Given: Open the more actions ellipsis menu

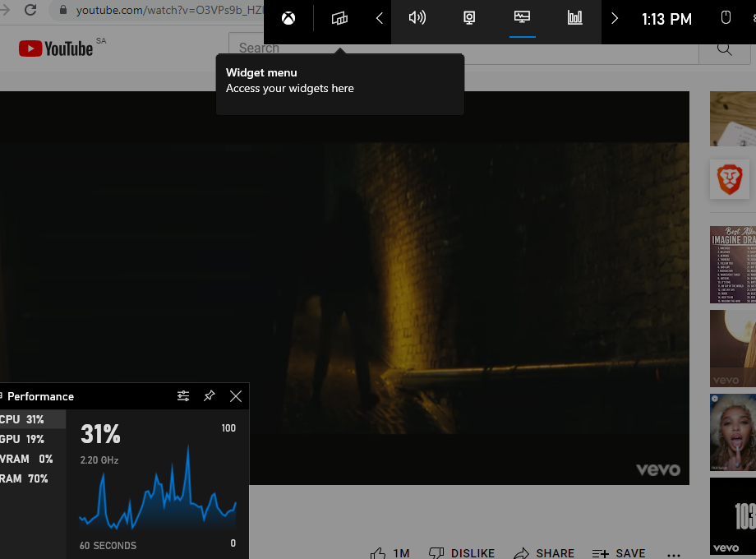Looking at the screenshot, I should click(x=674, y=554).
